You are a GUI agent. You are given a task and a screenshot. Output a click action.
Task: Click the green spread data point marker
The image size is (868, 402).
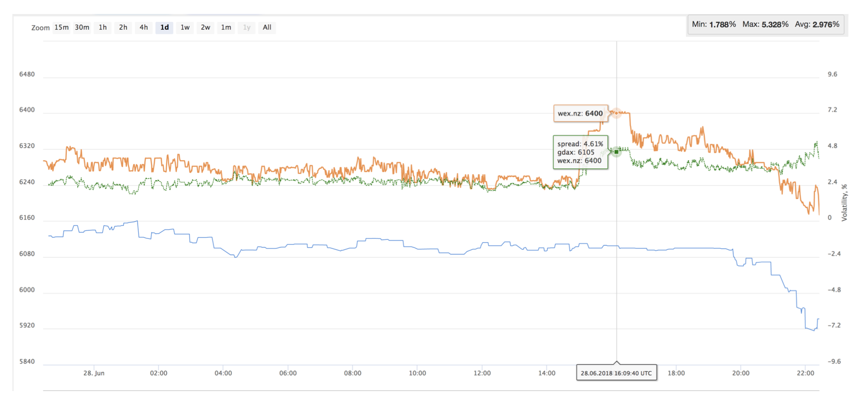(x=617, y=151)
